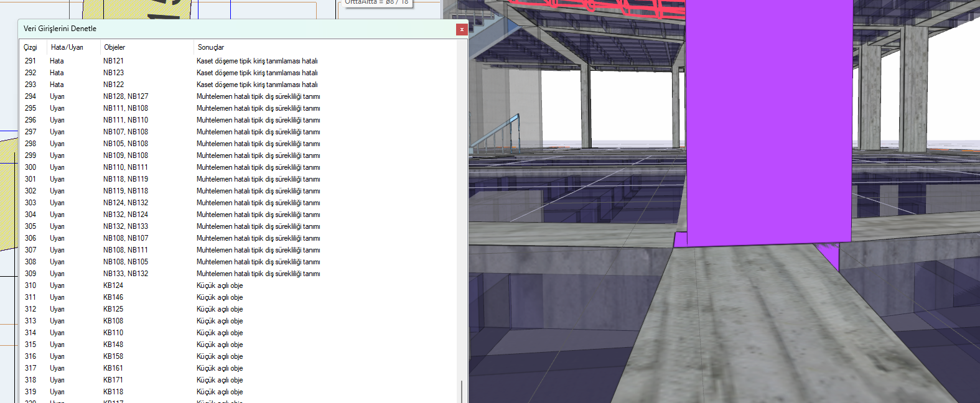Select row 291 with object NB121
The image size is (980, 403).
click(x=238, y=61)
